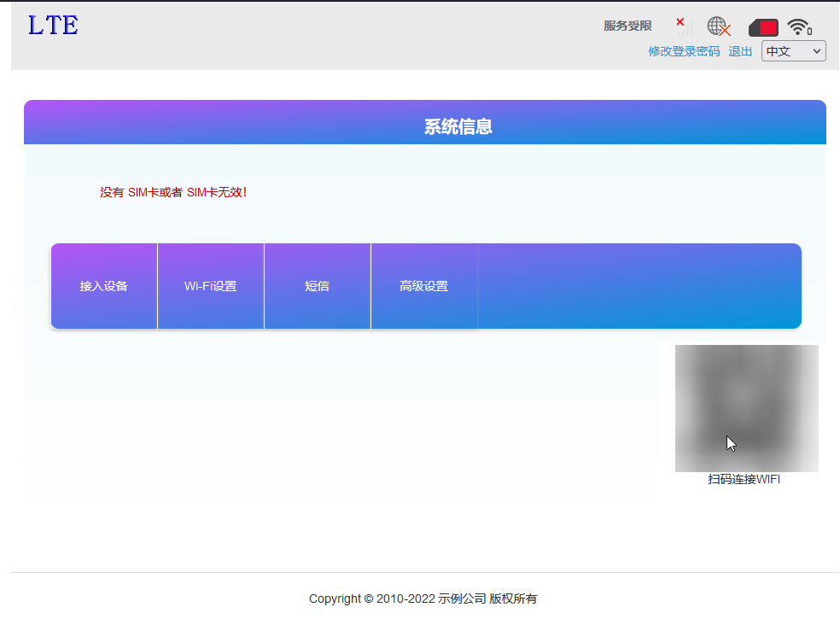This screenshot has width=840, height=619.
Task: Switch to the 短信 tab
Action: point(317,286)
